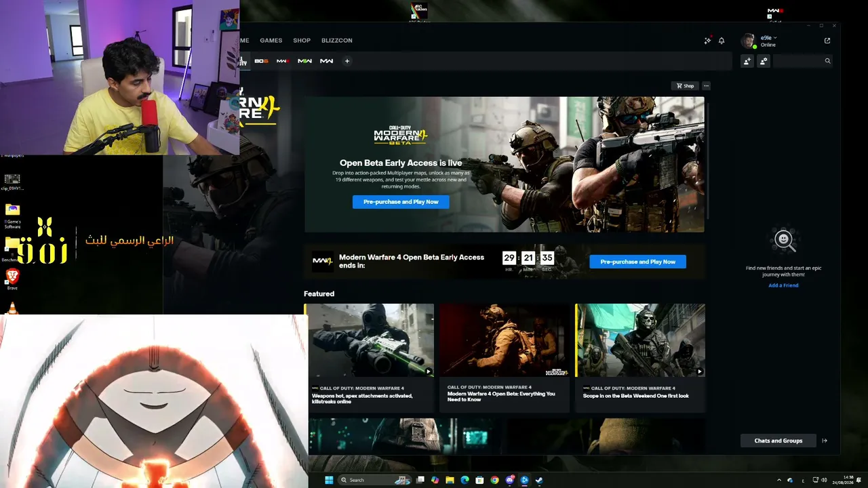The image size is (868, 488).
Task: Click the Add a Friend link
Action: click(783, 285)
